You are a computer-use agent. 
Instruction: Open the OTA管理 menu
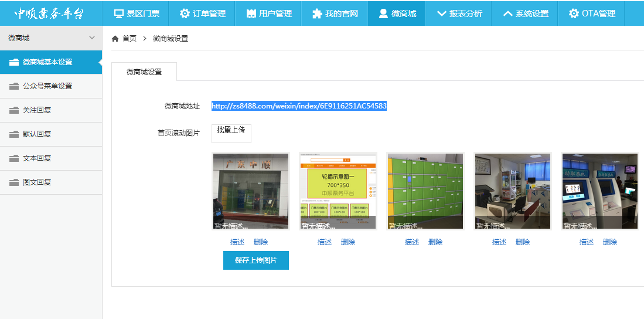[591, 13]
